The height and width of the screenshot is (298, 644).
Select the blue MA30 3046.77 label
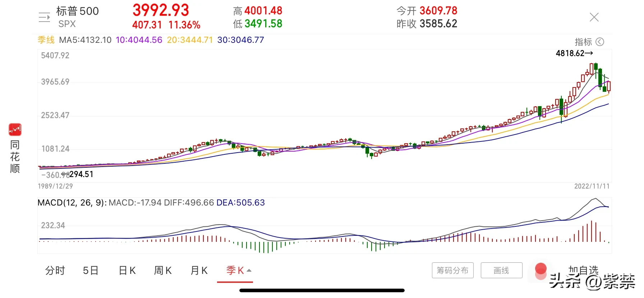pos(240,40)
